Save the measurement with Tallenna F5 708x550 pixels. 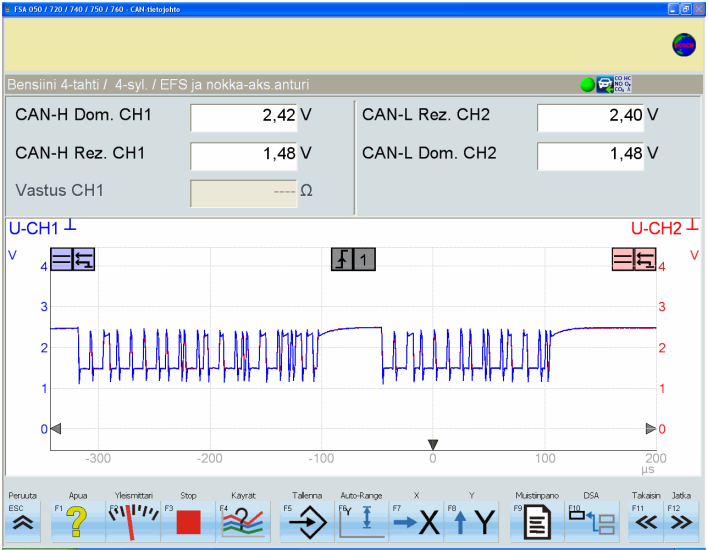307,522
